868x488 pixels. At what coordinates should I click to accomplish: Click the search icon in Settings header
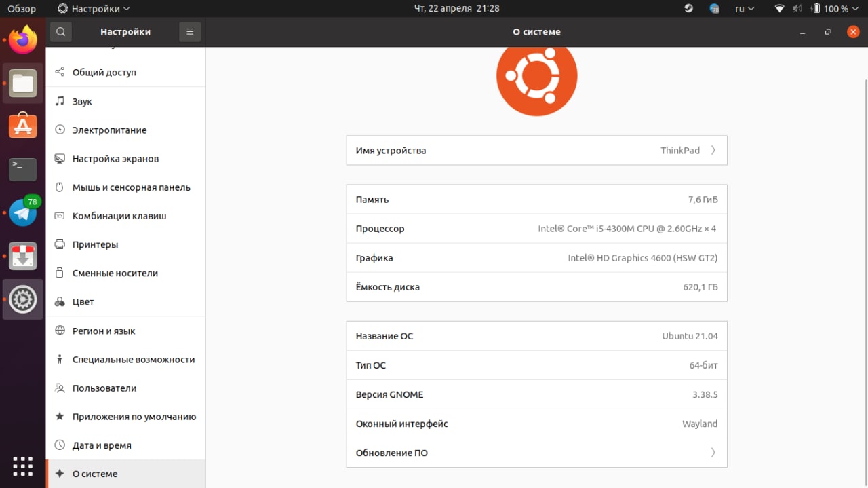[x=60, y=31]
